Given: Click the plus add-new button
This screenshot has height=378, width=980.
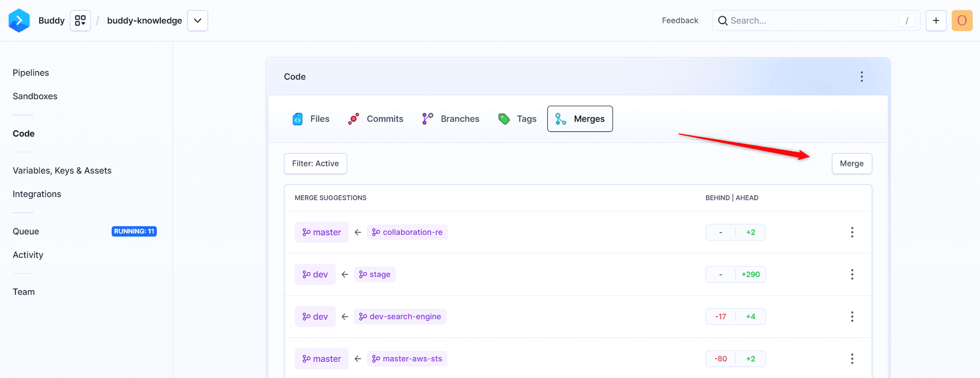Looking at the screenshot, I should point(936,20).
